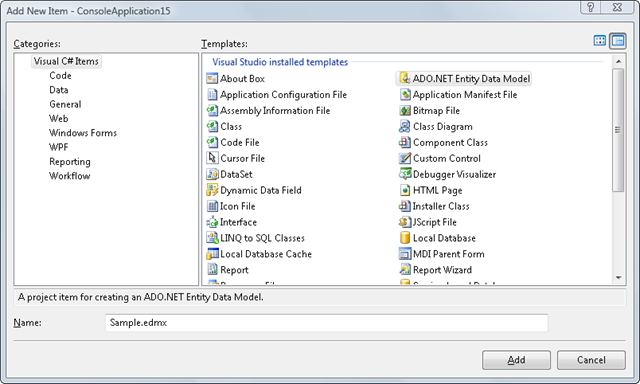The image size is (640, 384).
Task: Select the Local Database template icon
Action: (404, 238)
